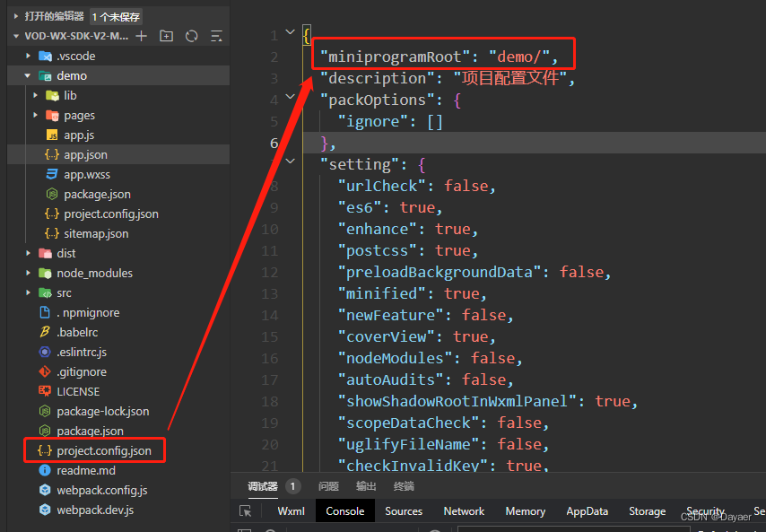The image size is (766, 532).
Task: Click the .eslintrc.js ESLint icon
Action: 45,353
